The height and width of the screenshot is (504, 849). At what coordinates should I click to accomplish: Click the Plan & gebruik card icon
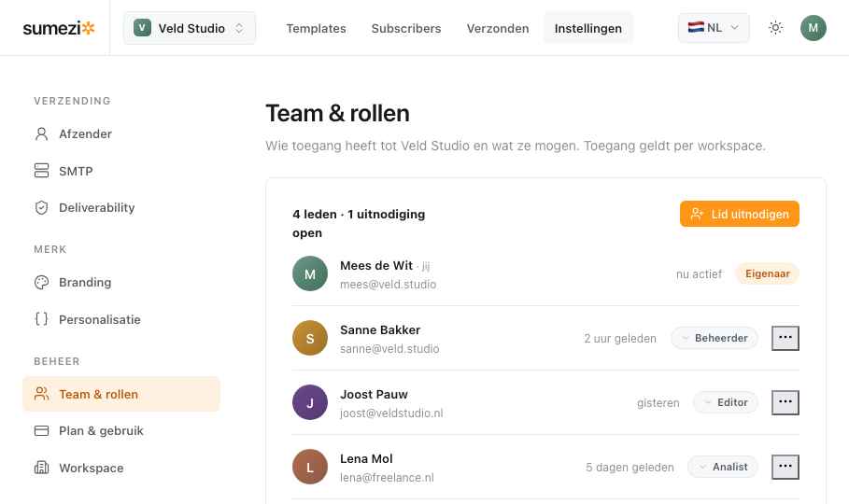pyautogui.click(x=42, y=431)
